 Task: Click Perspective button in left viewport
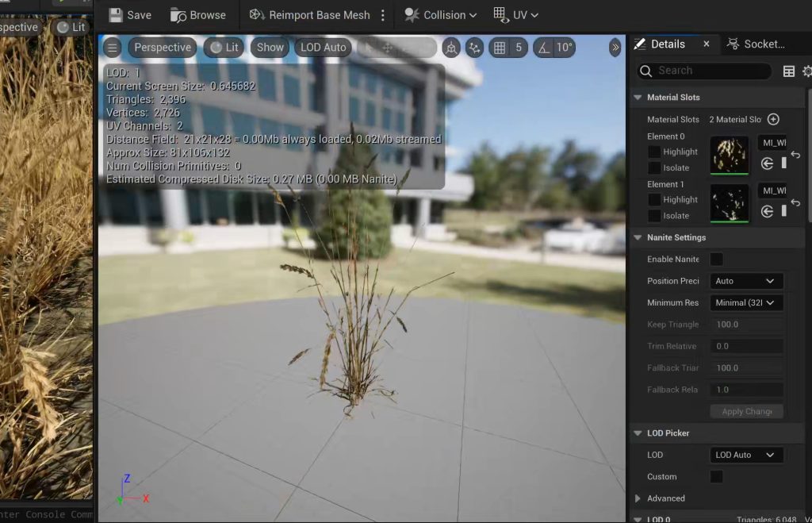(x=20, y=28)
